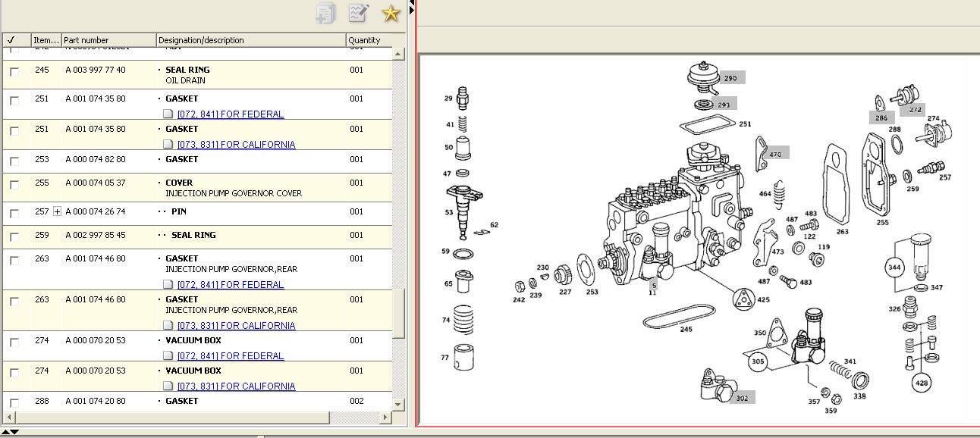This screenshot has width=980, height=438.
Task: Select callout 470 bracket in the diagram
Action: click(x=774, y=154)
